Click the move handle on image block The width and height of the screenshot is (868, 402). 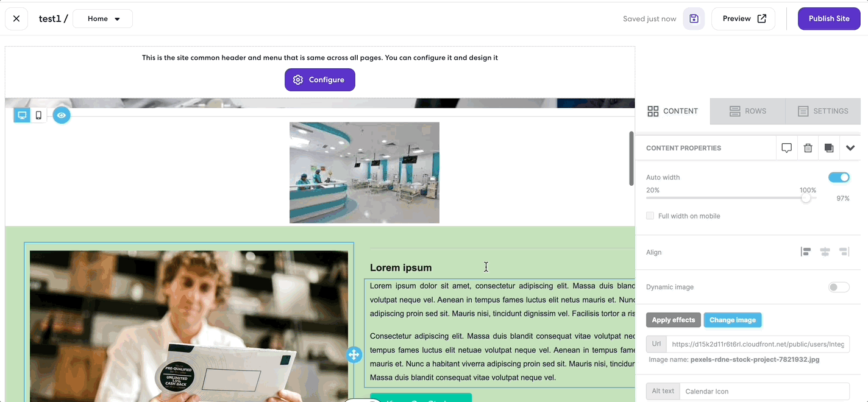(x=354, y=354)
